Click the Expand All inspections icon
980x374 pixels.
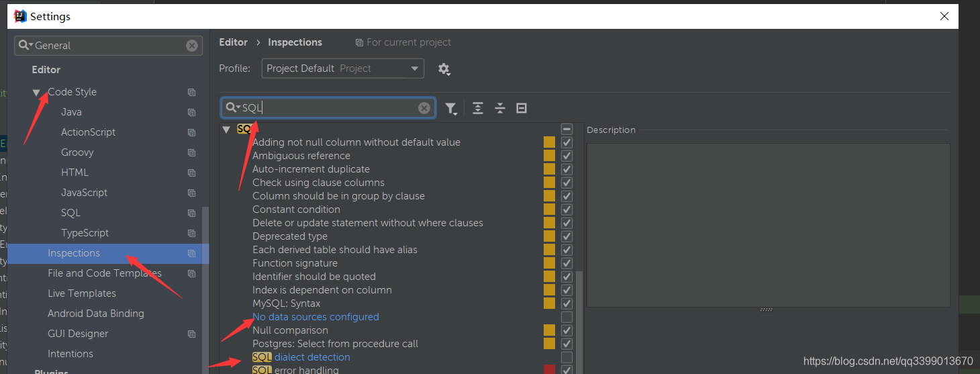(478, 108)
